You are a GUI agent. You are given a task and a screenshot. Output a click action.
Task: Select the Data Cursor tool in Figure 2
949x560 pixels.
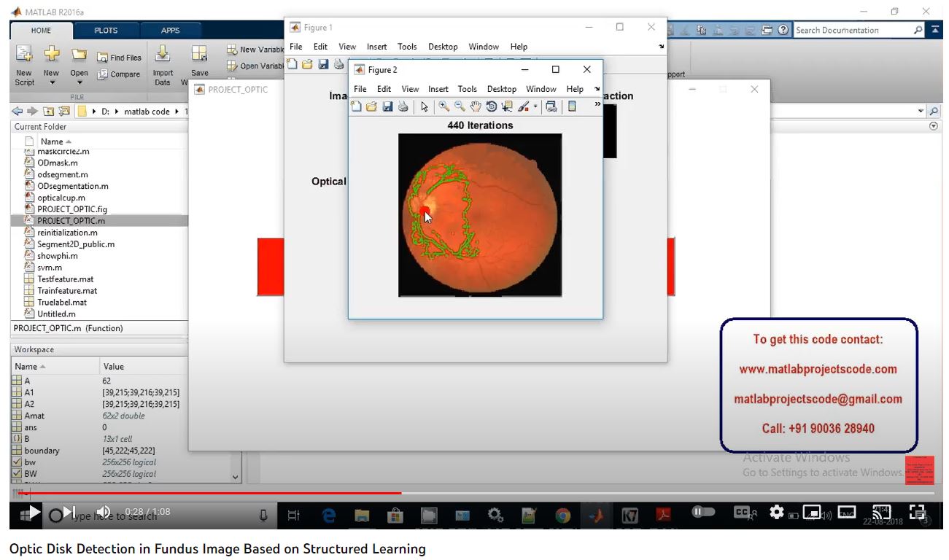tap(507, 106)
